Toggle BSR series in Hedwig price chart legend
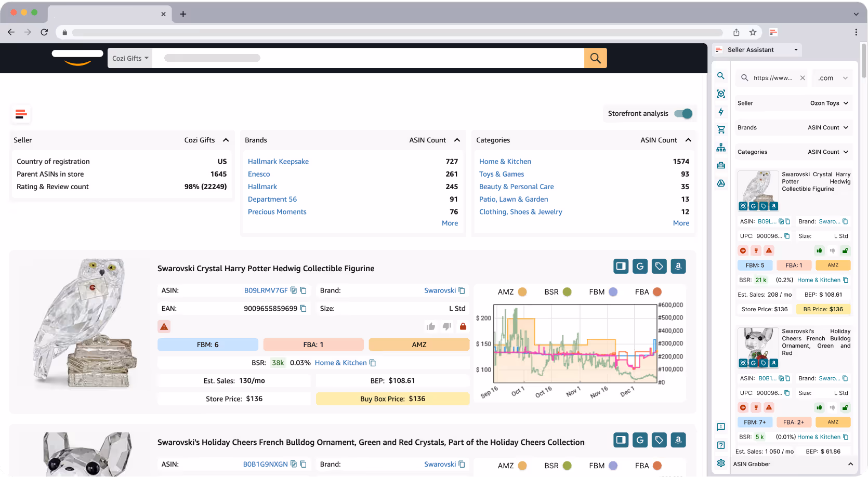Image resolution: width=868 pixels, height=477 pixels. click(x=567, y=292)
